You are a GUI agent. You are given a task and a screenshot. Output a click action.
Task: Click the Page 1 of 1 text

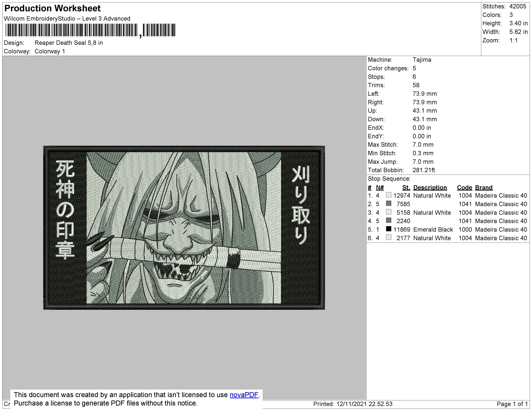point(512,404)
